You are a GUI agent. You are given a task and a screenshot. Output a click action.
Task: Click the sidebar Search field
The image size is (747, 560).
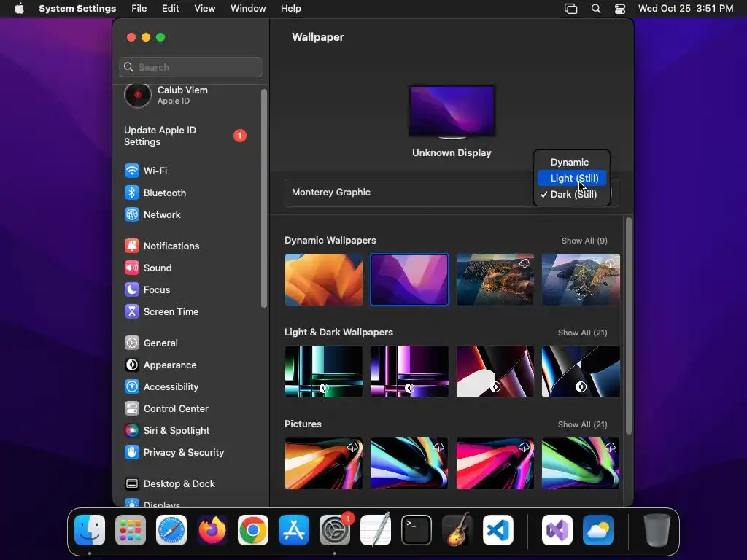pyautogui.click(x=190, y=67)
